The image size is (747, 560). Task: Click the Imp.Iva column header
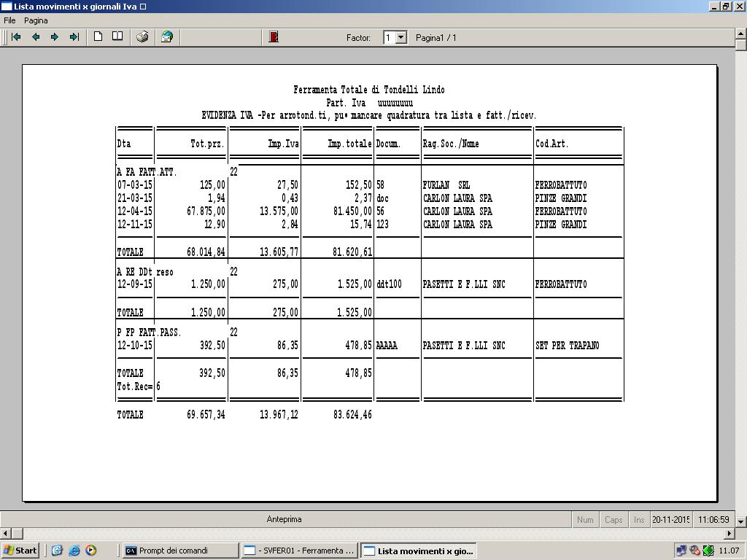[284, 144]
